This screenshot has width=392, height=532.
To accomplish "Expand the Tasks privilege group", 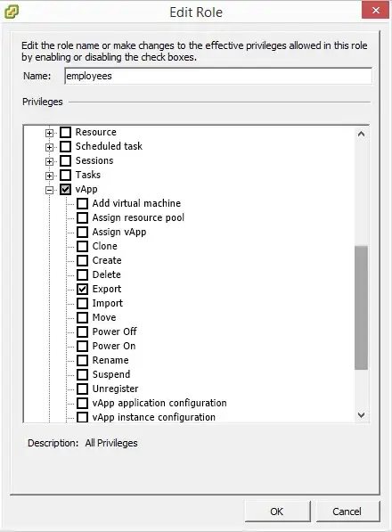I will point(50,176).
